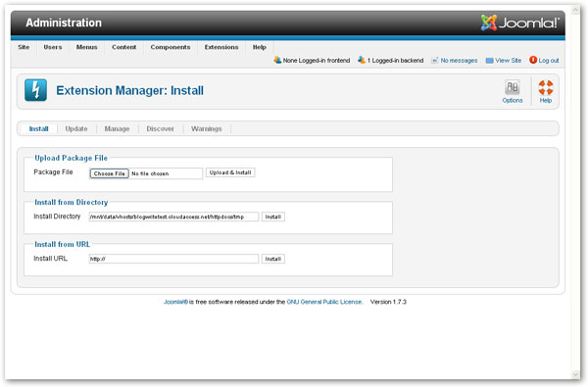588x387 pixels.
Task: Open the Help menu in the menu bar
Action: pyautogui.click(x=260, y=47)
